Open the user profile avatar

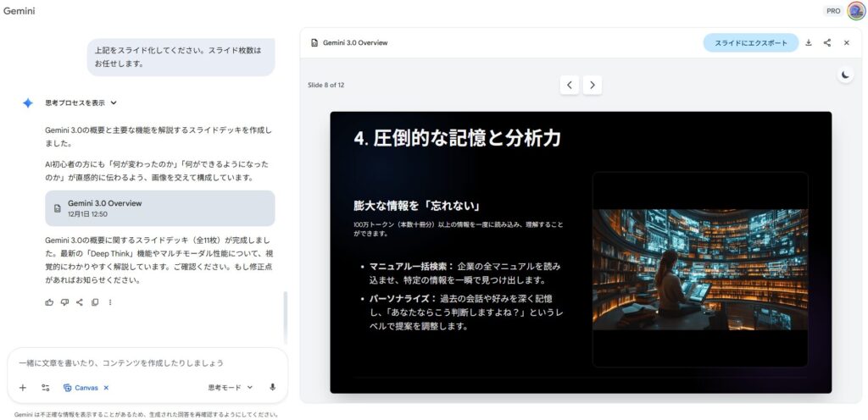[855, 11]
